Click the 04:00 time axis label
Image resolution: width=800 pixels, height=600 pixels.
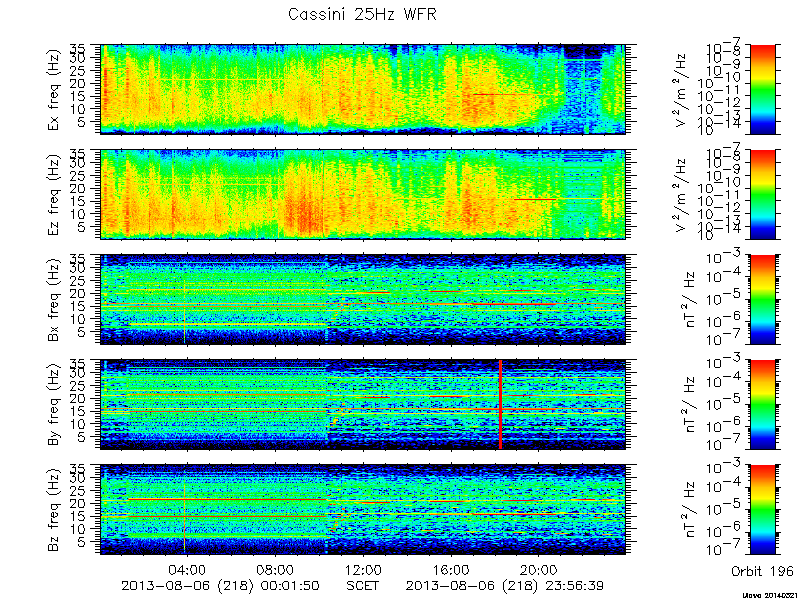(188, 570)
